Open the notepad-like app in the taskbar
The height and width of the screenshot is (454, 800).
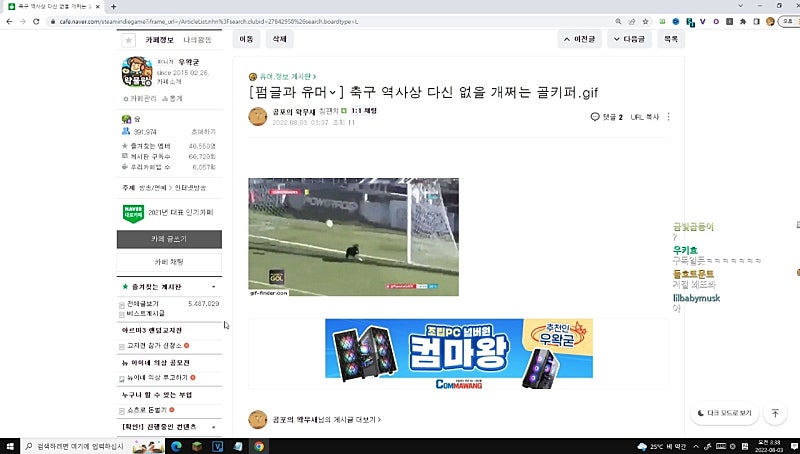pos(238,446)
